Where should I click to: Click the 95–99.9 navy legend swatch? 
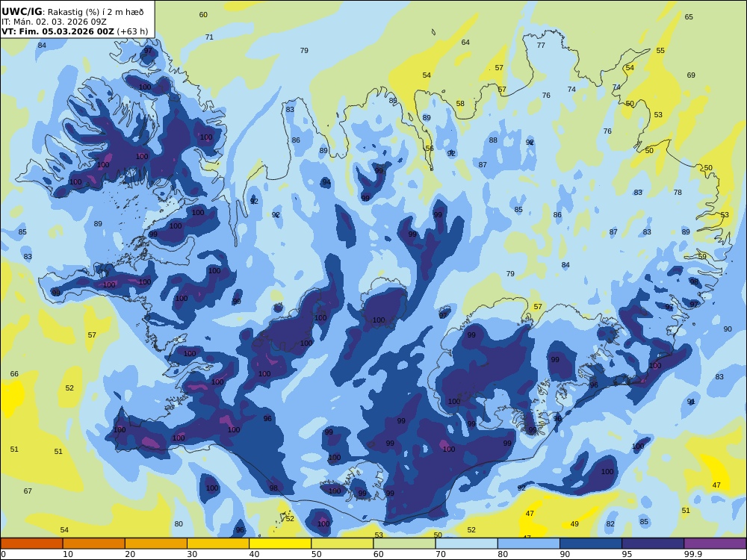[x=653, y=544]
